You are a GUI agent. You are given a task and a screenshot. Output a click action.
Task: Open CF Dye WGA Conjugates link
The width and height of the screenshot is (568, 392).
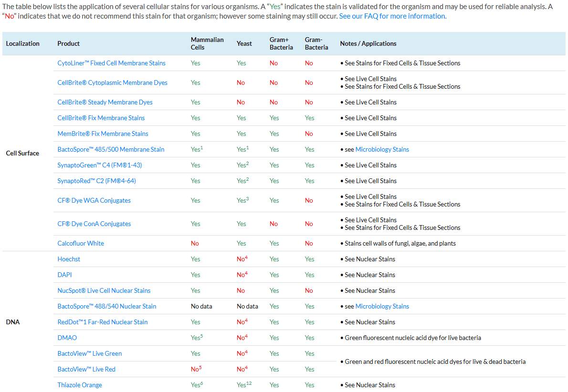pos(94,200)
